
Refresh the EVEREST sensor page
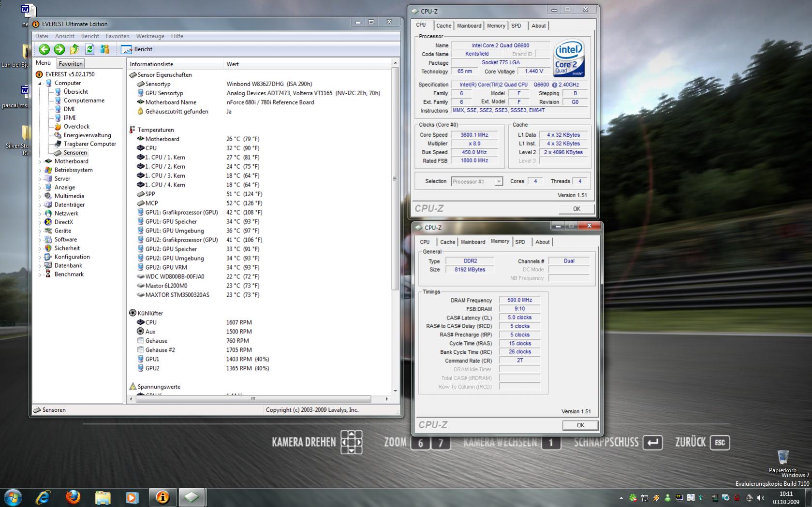pyautogui.click(x=89, y=49)
